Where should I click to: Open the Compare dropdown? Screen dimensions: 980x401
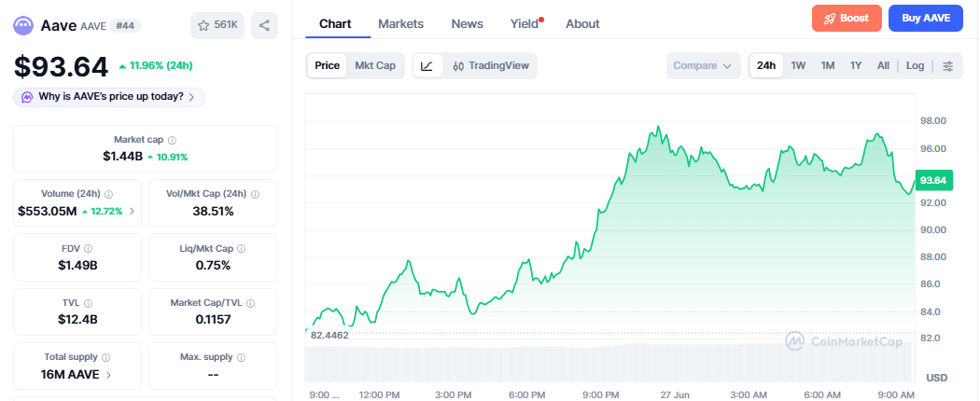(703, 65)
